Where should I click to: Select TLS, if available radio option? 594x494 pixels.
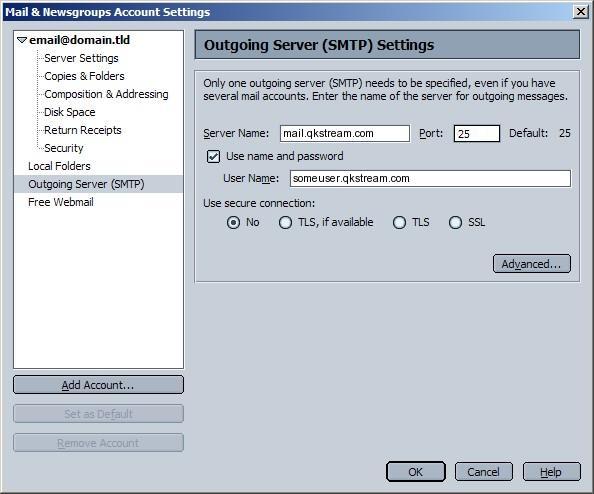[x=285, y=222]
